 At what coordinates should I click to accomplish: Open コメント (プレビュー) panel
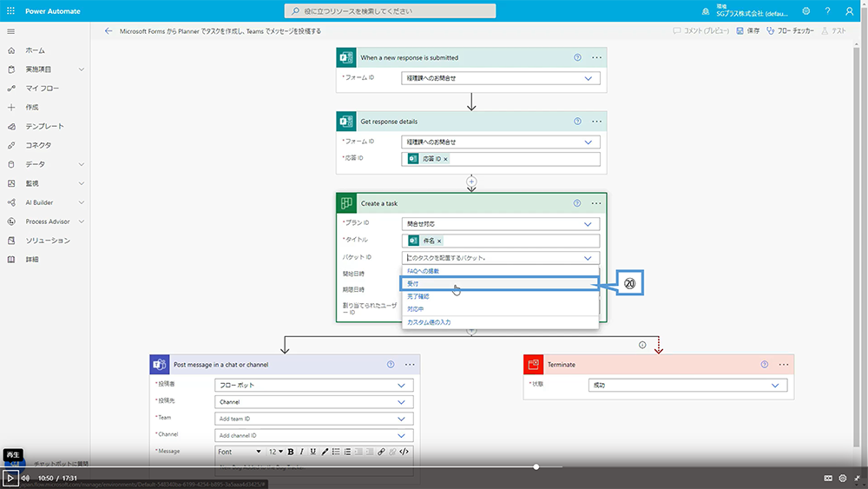(700, 31)
